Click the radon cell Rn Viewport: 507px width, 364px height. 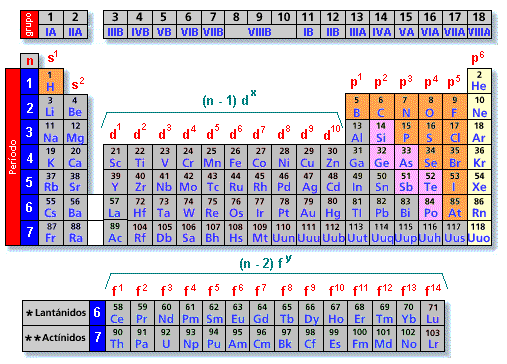point(479,207)
